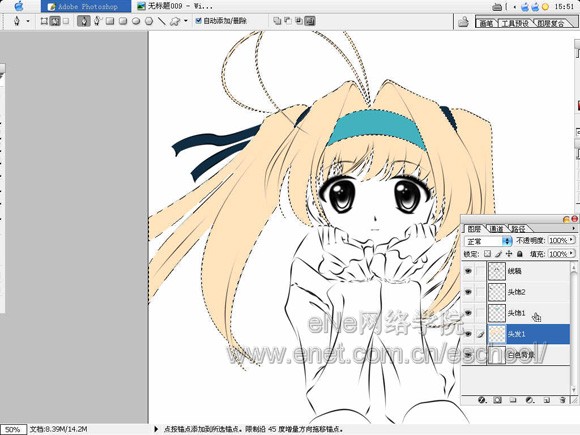The image size is (580, 435).
Task: Open the 填充 slider arrow
Action: pyautogui.click(x=571, y=253)
